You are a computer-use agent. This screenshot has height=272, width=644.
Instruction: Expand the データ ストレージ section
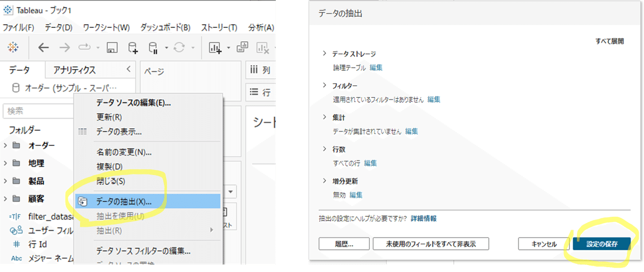click(x=324, y=54)
